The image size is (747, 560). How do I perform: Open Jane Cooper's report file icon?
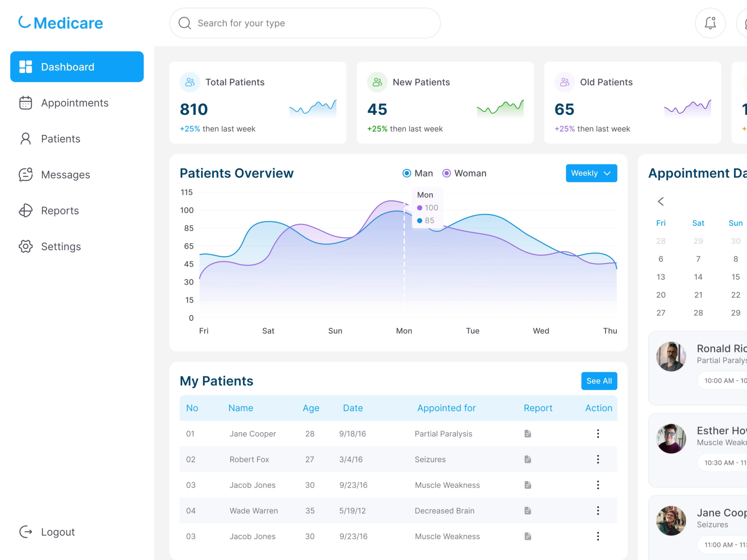(528, 434)
